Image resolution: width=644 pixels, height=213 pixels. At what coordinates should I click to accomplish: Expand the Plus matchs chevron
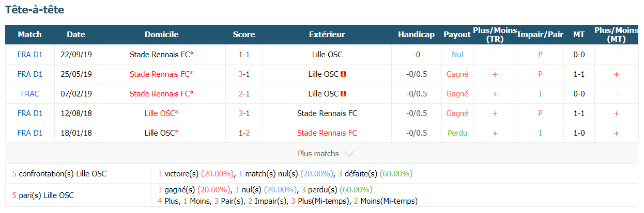pyautogui.click(x=348, y=154)
